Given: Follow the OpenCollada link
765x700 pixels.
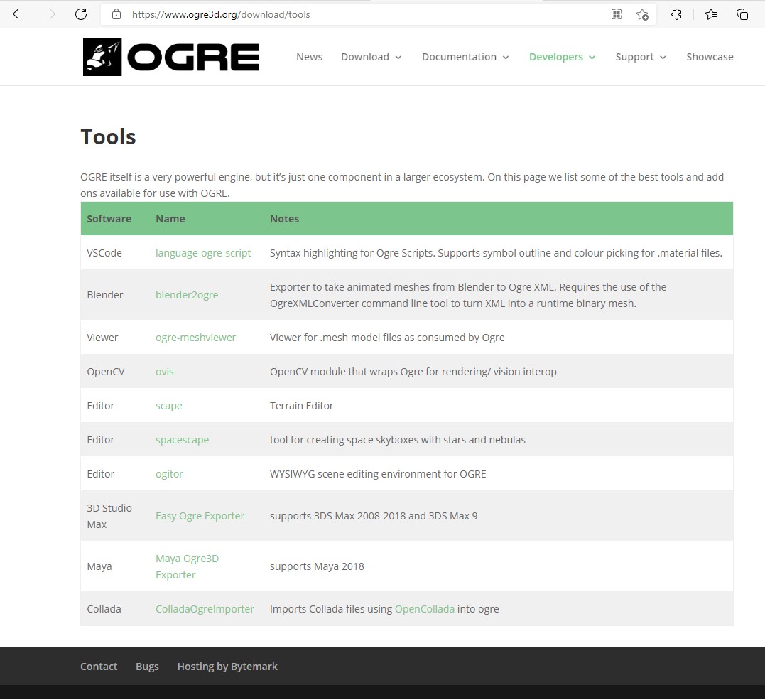Looking at the screenshot, I should (x=425, y=609).
